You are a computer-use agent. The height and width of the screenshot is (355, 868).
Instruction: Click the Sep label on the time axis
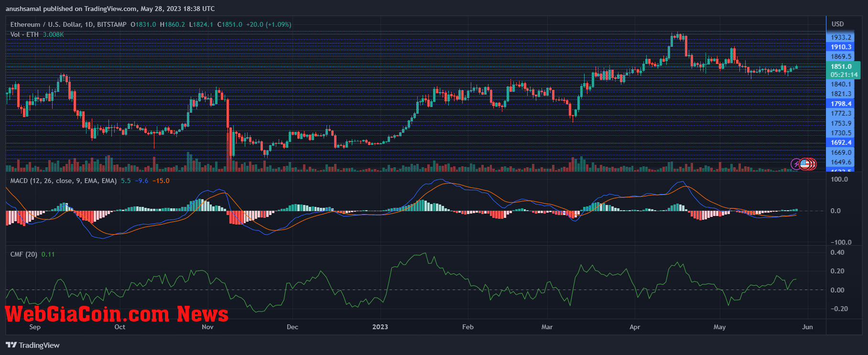click(x=35, y=327)
